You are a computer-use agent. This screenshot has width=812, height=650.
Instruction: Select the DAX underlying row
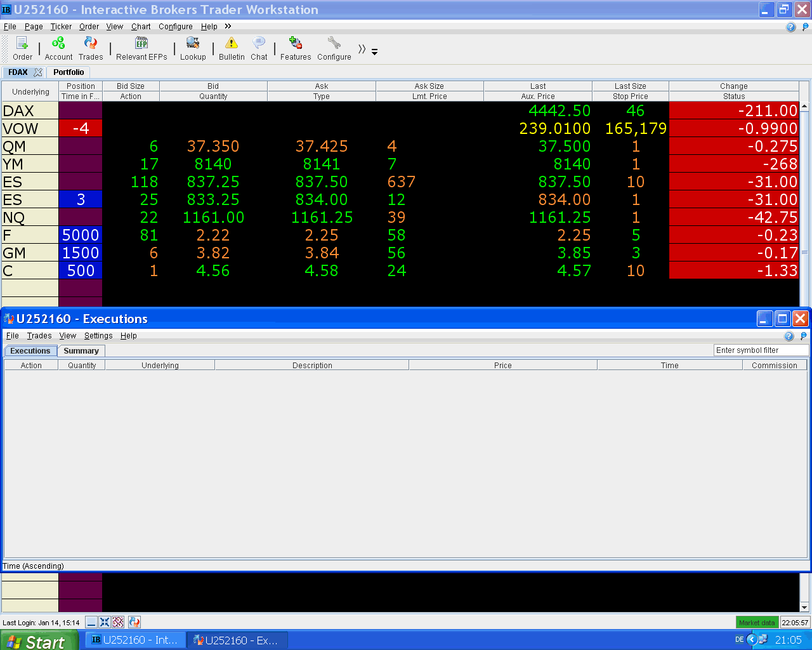click(30, 110)
